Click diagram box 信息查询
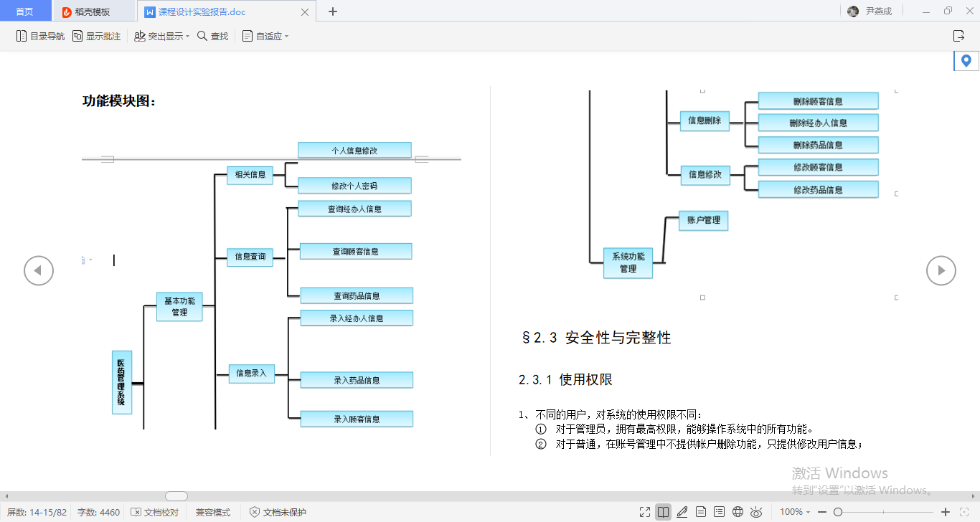 250,257
